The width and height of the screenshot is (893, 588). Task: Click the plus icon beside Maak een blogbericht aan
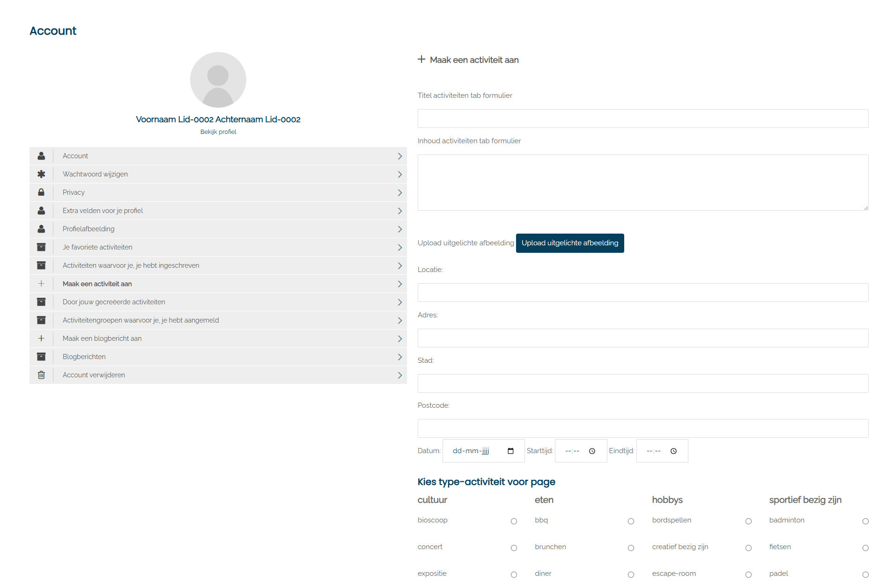(41, 338)
